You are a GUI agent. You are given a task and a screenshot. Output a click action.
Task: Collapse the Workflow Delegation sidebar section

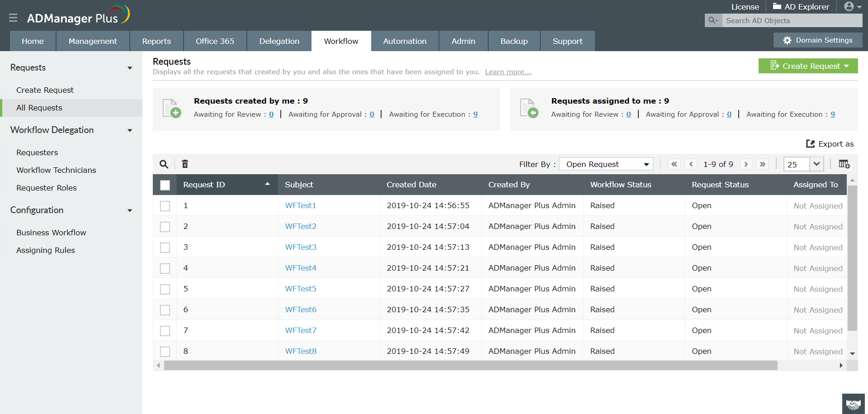coord(130,130)
